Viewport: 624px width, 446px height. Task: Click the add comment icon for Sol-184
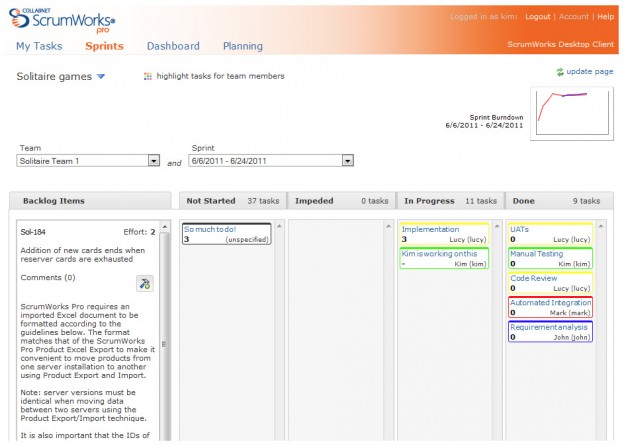click(145, 284)
